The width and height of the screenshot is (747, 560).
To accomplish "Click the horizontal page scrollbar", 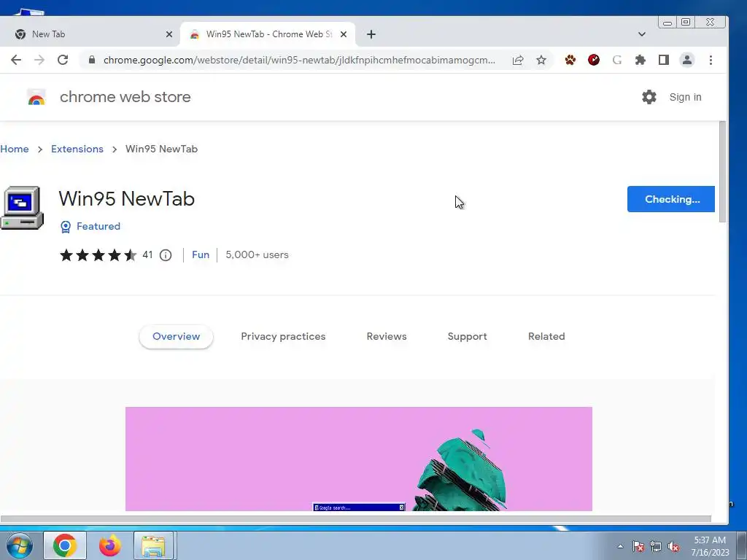I will [355, 518].
